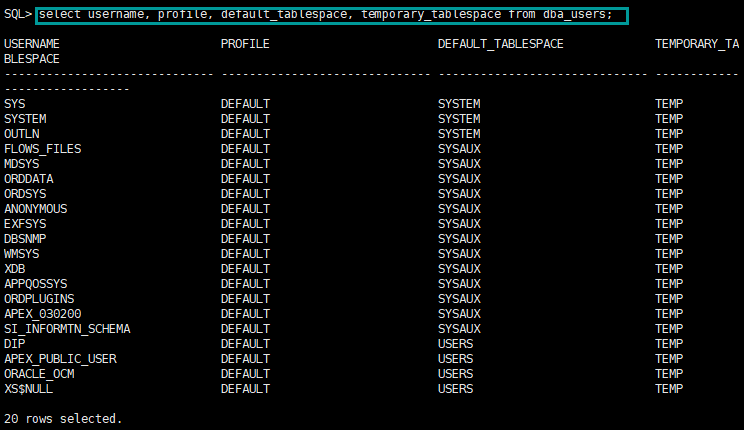
Task: Click USERS tablespace in XS$NULL row
Action: pyautogui.click(x=456, y=389)
